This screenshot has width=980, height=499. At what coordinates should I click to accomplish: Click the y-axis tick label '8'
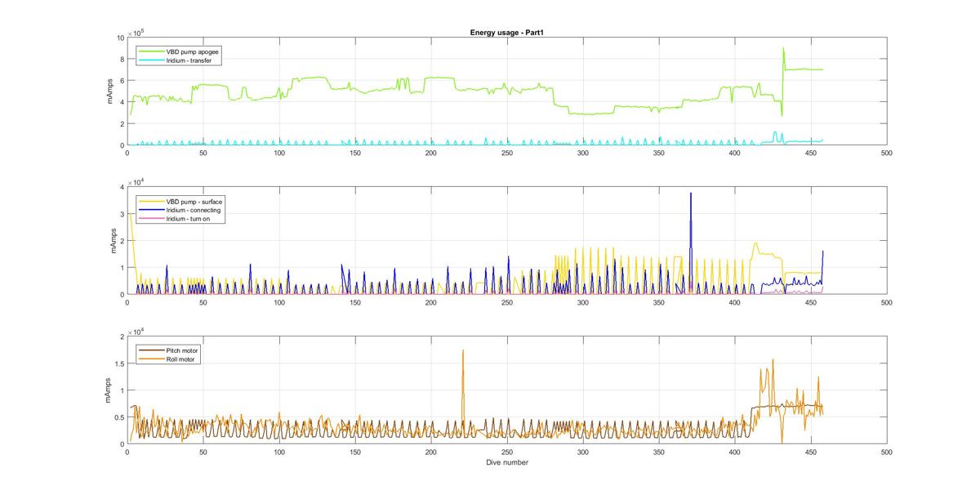pyautogui.click(x=121, y=60)
